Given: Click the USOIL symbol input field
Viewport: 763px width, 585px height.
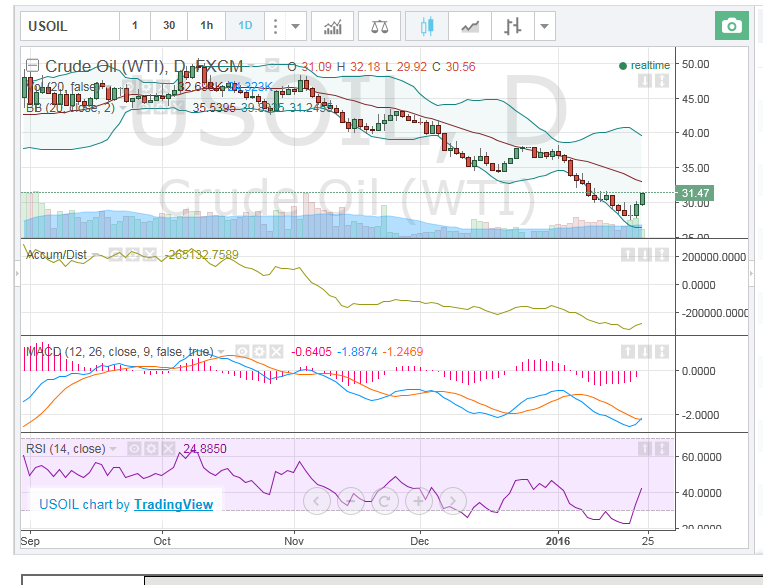Looking at the screenshot, I should pos(66,26).
